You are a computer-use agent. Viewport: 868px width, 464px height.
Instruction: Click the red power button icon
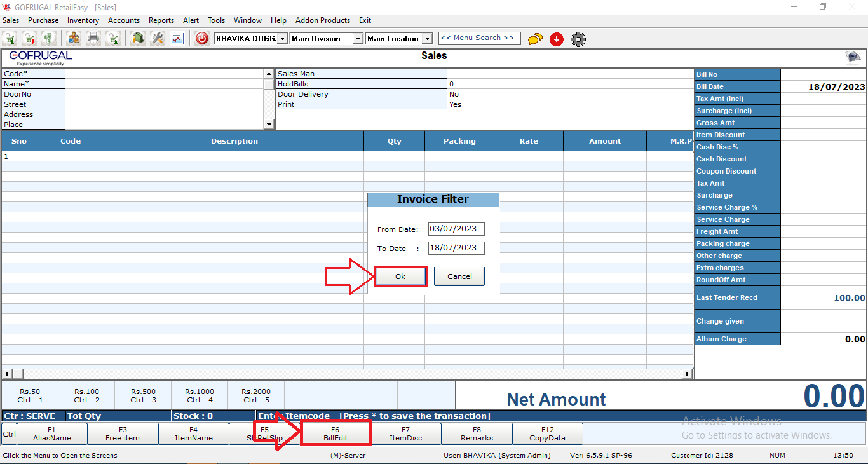pyautogui.click(x=202, y=38)
